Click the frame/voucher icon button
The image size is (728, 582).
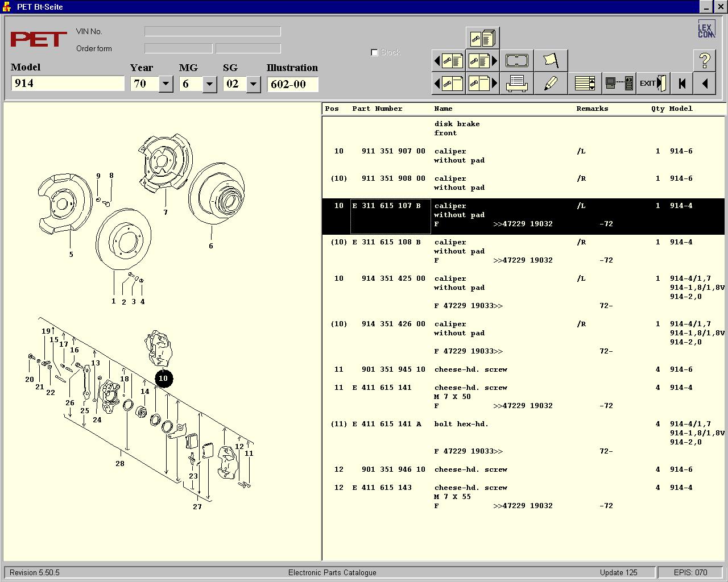(516, 60)
